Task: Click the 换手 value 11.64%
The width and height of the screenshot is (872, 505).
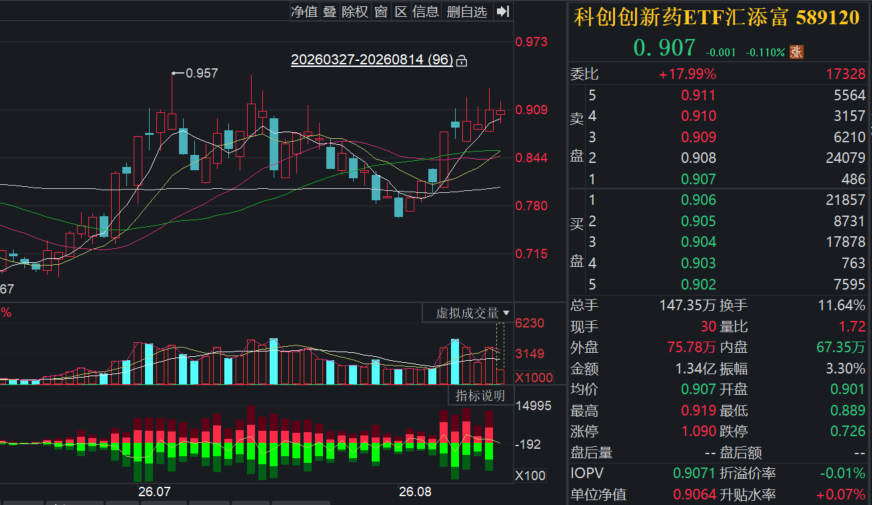Action: coord(841,305)
